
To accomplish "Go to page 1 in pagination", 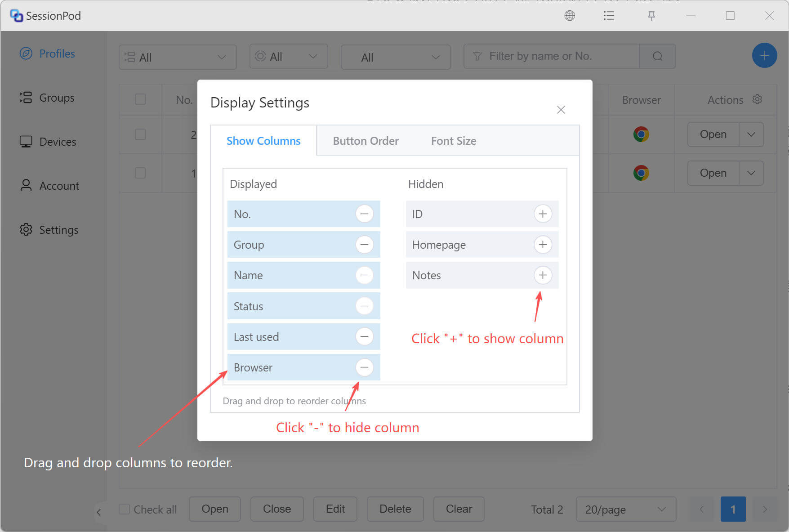I will [733, 509].
